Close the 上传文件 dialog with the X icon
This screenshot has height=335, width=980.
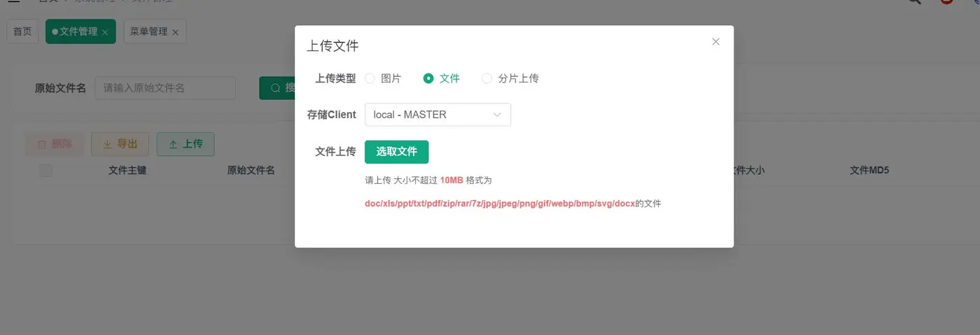(x=715, y=42)
